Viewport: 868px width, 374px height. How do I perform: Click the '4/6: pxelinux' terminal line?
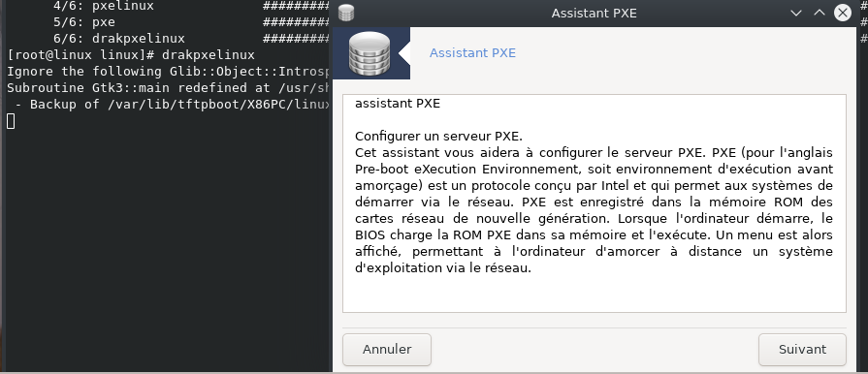tap(104, 6)
